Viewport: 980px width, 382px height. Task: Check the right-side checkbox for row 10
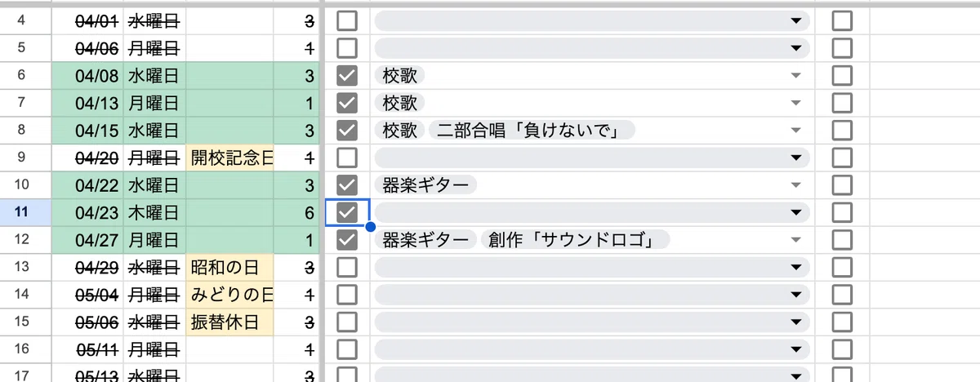[x=842, y=184]
